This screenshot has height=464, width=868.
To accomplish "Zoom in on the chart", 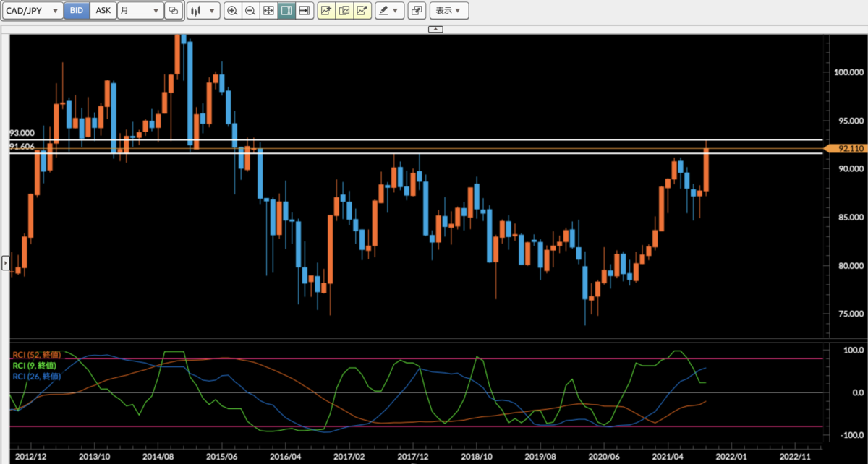I will tap(232, 10).
